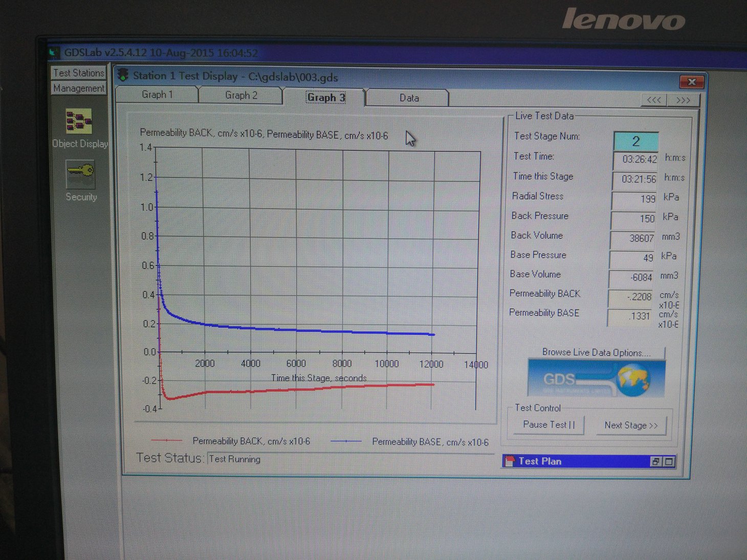This screenshot has height=560, width=747.
Task: Restore the Test Plan panel
Action: 655,461
